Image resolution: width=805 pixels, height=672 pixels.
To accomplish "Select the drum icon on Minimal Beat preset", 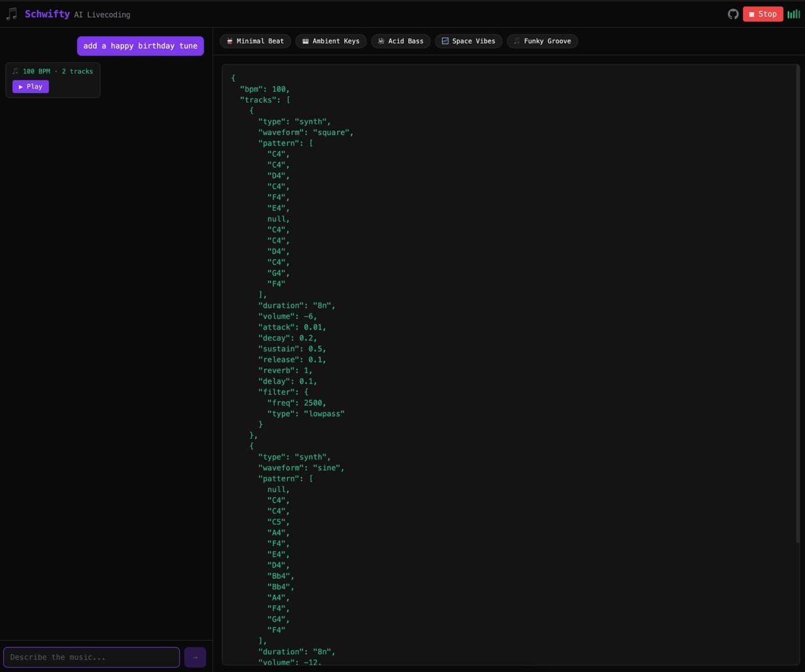I will pos(230,41).
